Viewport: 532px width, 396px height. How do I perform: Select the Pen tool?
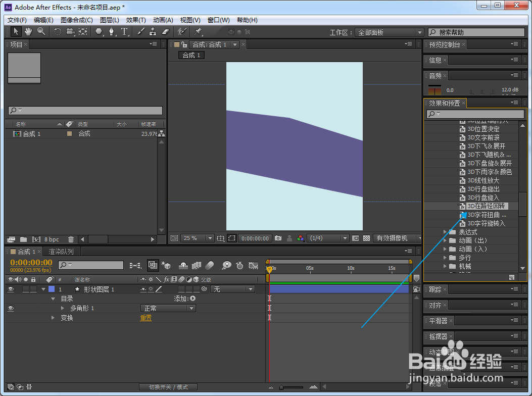[112, 32]
